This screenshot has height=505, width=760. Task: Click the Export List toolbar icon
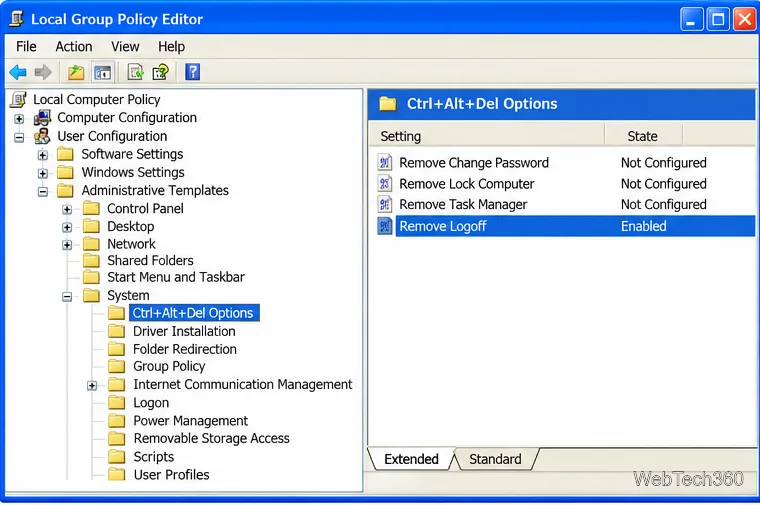135,73
